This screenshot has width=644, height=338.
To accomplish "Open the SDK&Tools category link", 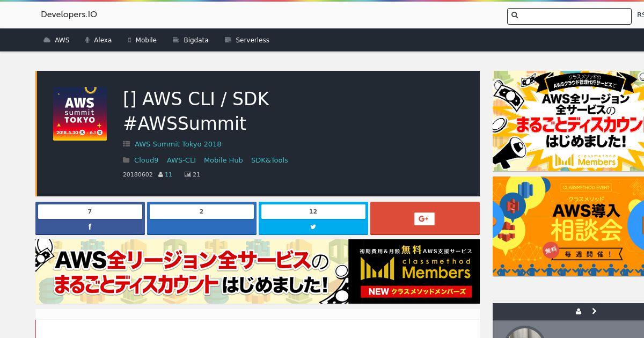I will (x=269, y=160).
